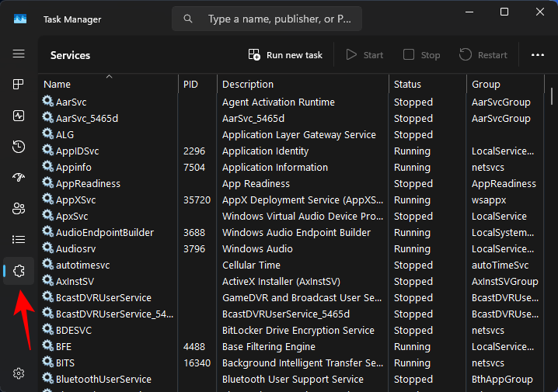Click Run new task
This screenshot has width=558, height=392.
click(x=285, y=55)
